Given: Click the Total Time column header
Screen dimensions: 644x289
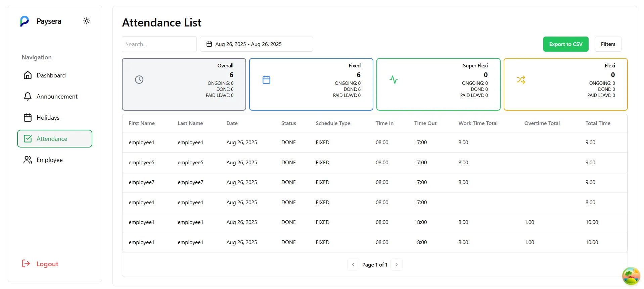Looking at the screenshot, I should (598, 123).
